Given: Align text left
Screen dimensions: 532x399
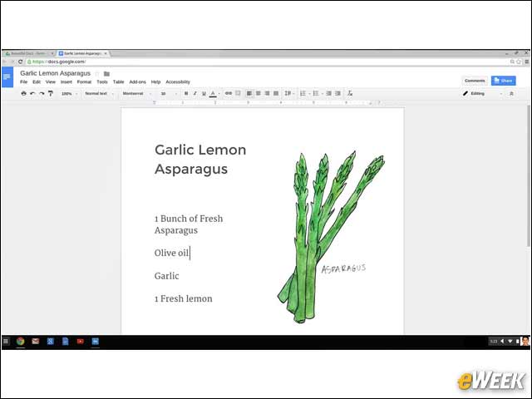Looking at the screenshot, I should (249, 93).
